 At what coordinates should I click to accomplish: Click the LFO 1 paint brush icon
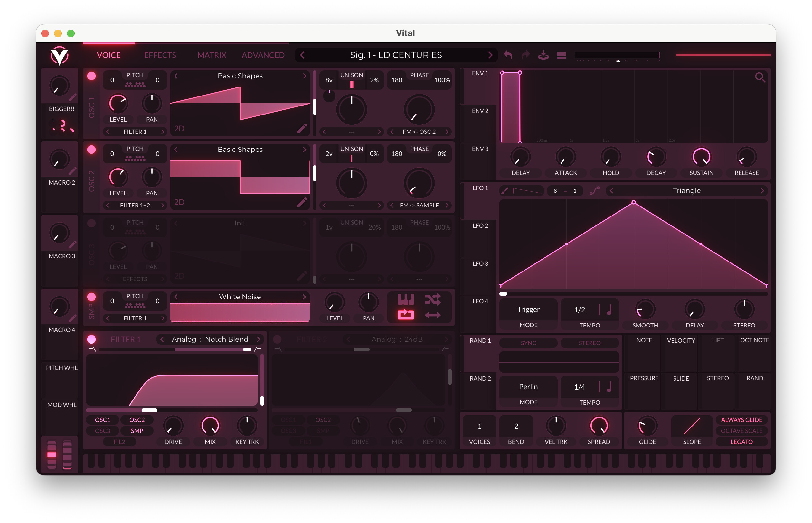(505, 191)
